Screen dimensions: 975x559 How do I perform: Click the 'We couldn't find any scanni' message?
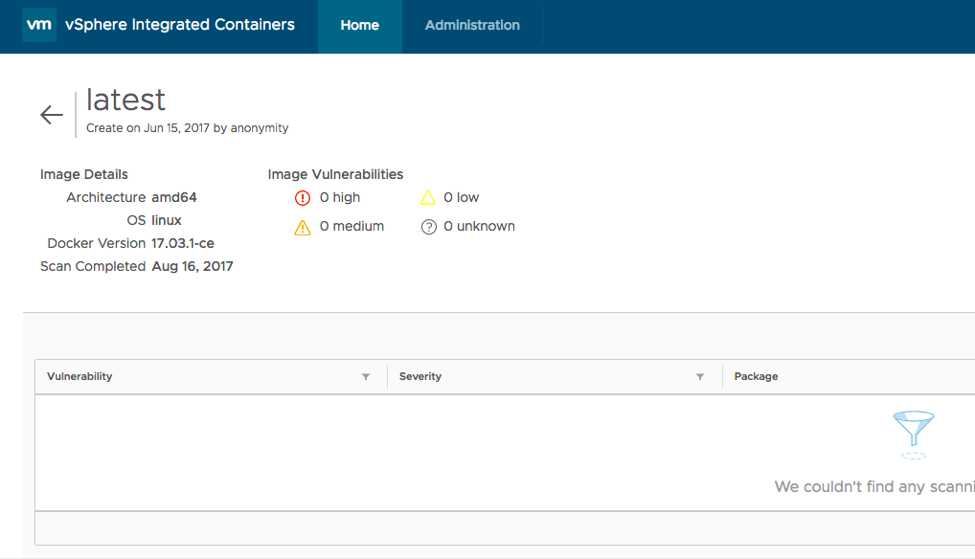pyautogui.click(x=874, y=486)
